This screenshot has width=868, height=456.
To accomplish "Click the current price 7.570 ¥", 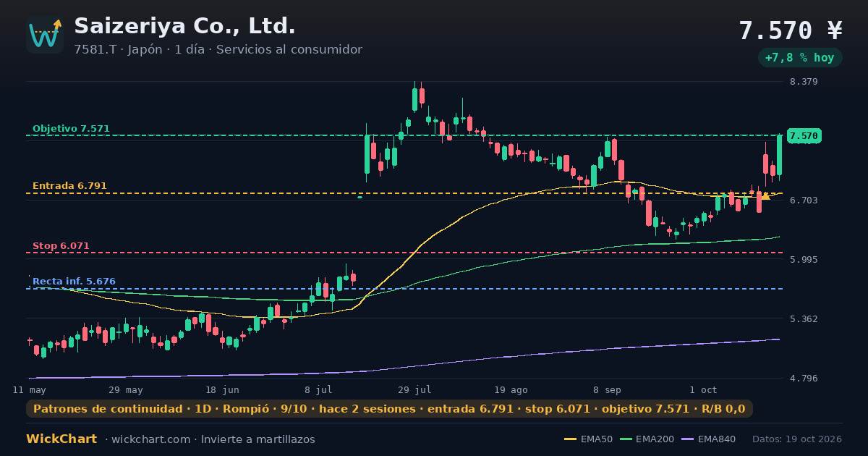I will [791, 30].
